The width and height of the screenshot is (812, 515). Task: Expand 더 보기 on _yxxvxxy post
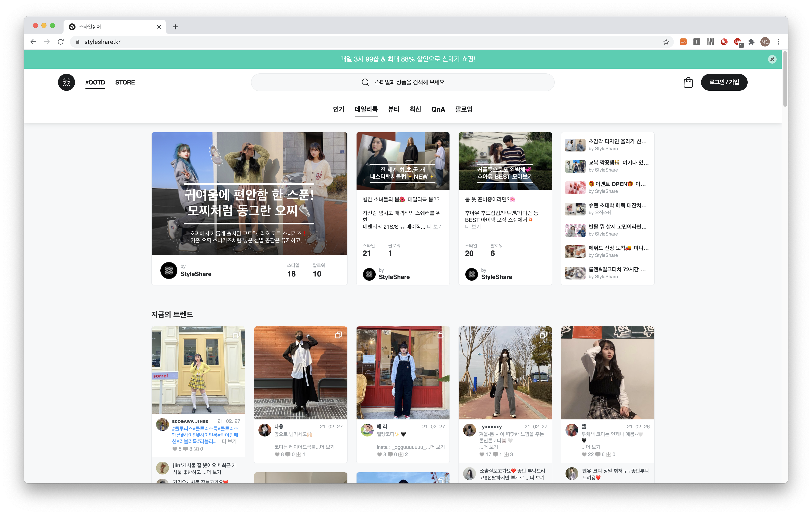[x=491, y=447]
